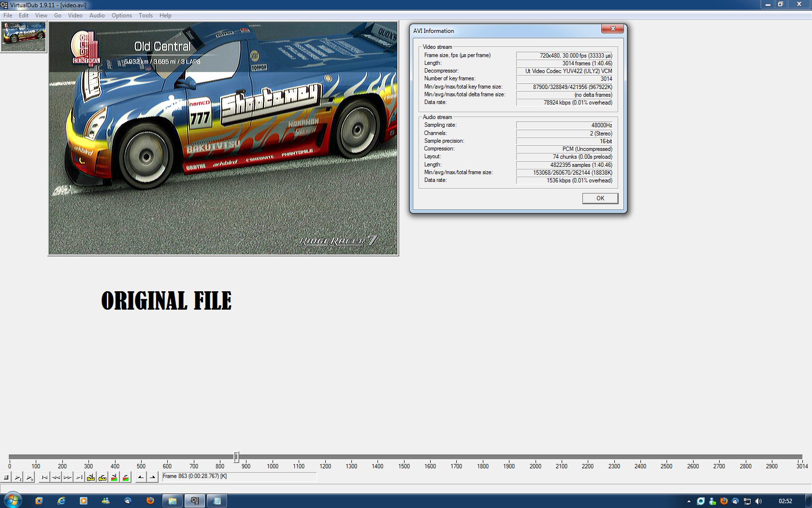The height and width of the screenshot is (508, 812).
Task: Click the PCM (Uncompressed) compression value
Action: pyautogui.click(x=565, y=149)
